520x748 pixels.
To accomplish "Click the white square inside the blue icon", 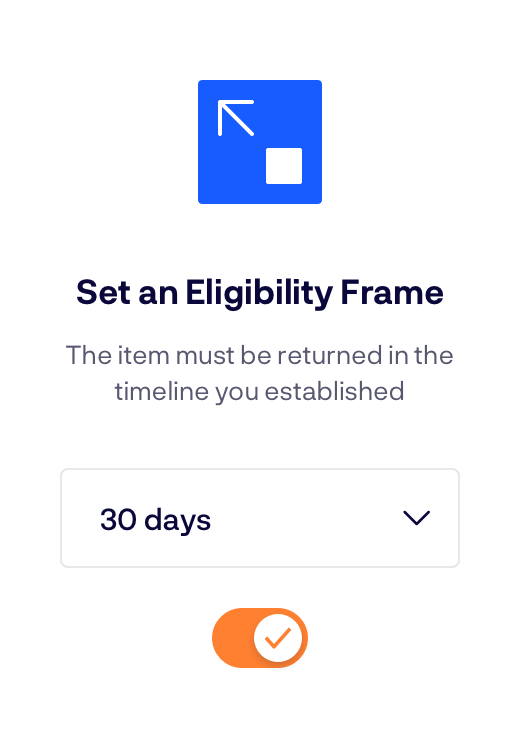I will pyautogui.click(x=284, y=166).
